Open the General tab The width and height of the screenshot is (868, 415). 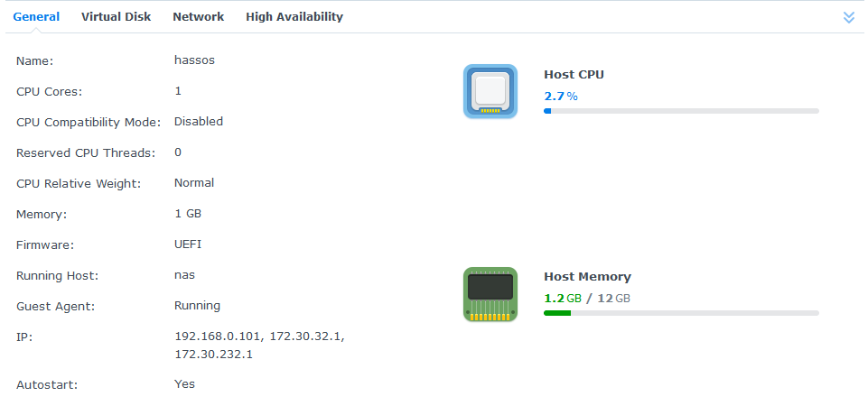pyautogui.click(x=36, y=16)
